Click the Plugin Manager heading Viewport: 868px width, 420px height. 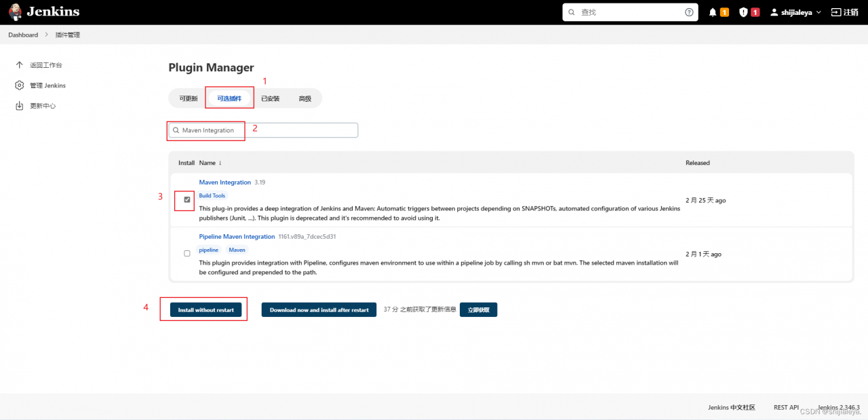coord(211,67)
